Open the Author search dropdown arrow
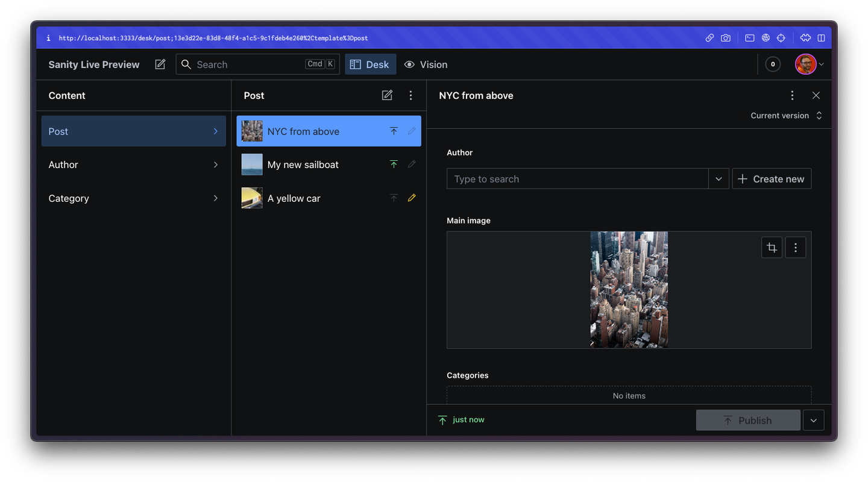 click(718, 179)
